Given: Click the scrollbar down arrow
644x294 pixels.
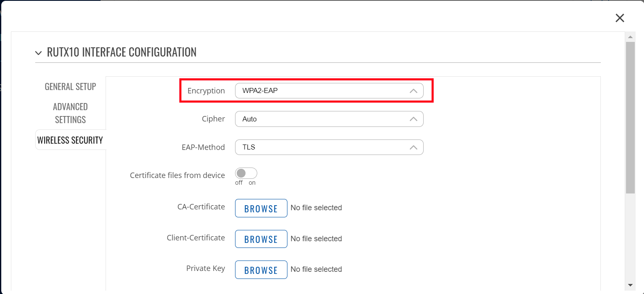Looking at the screenshot, I should (630, 285).
